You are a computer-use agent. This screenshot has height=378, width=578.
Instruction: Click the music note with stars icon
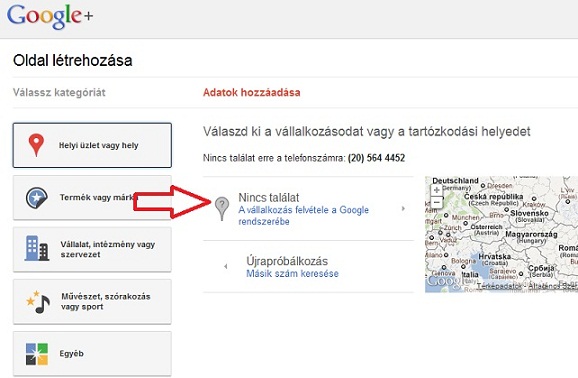pos(38,302)
